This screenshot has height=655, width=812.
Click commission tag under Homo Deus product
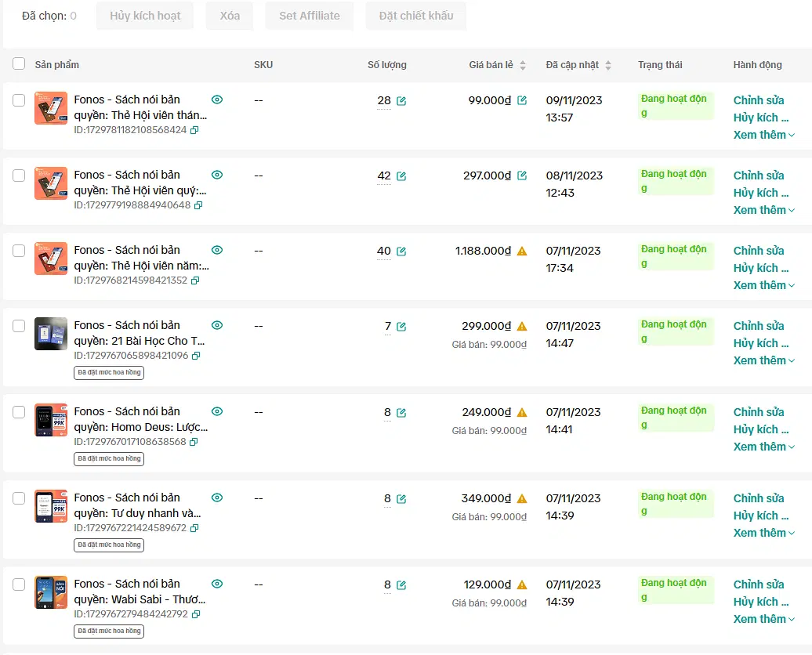(109, 459)
